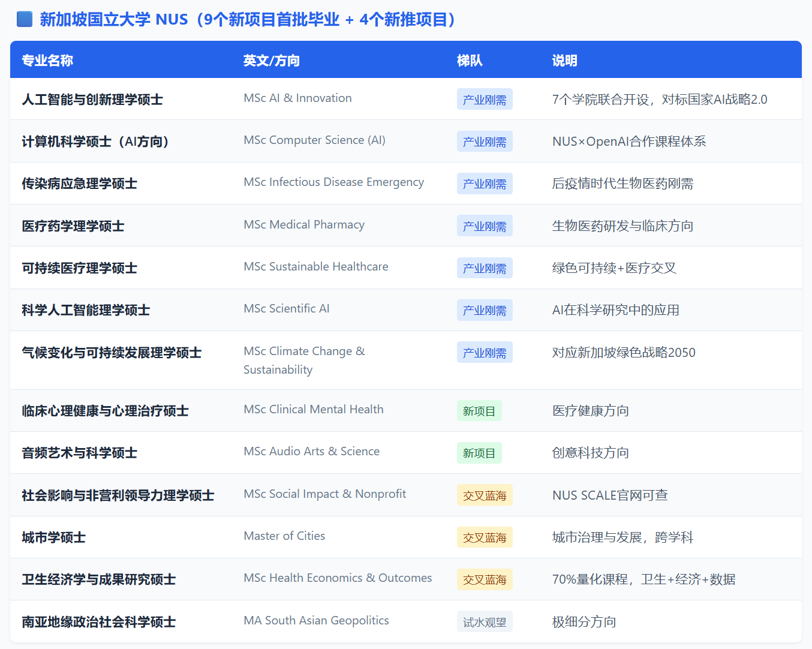The width and height of the screenshot is (812, 649).
Task: Click MSc Infectious Disease Emergency text
Action: pos(333,182)
